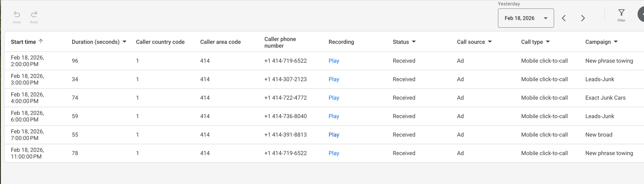Image resolution: width=644 pixels, height=184 pixels.
Task: Open the Filter funnel icon
Action: (x=621, y=13)
